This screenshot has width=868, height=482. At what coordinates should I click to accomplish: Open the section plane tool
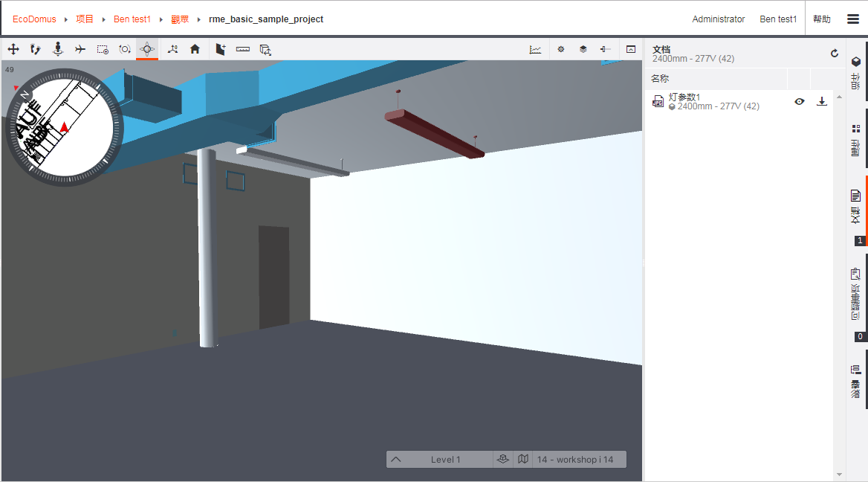coord(221,49)
